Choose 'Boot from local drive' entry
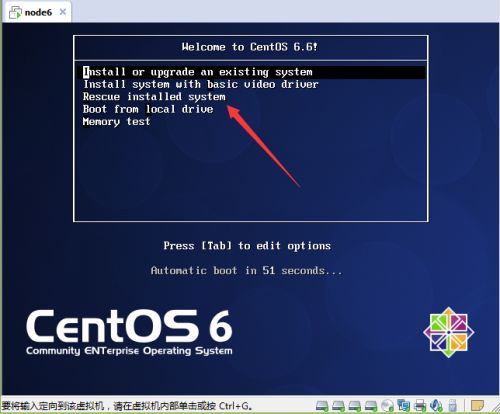 point(148,109)
